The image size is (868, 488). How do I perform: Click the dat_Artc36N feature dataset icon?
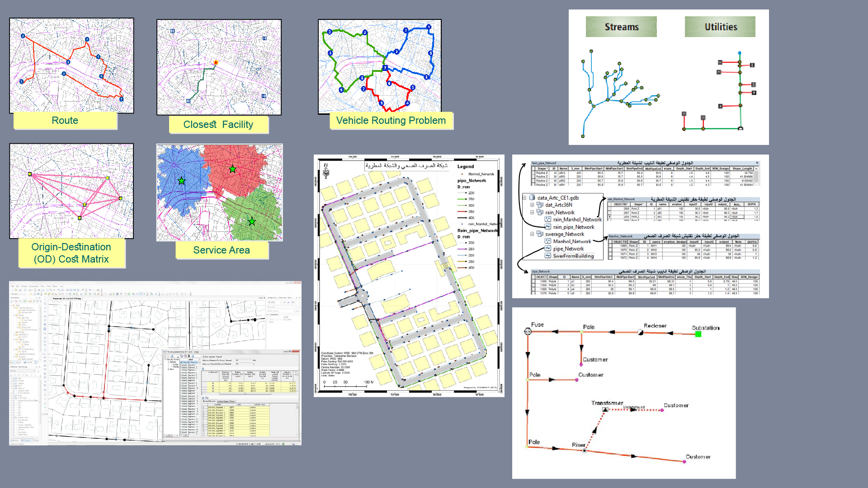click(540, 205)
